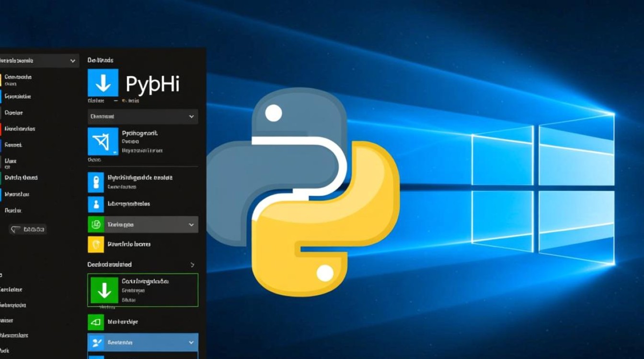Viewport: 644px width, 359px height.
Task: Click the yellow shield icon in the list
Action: 96,244
